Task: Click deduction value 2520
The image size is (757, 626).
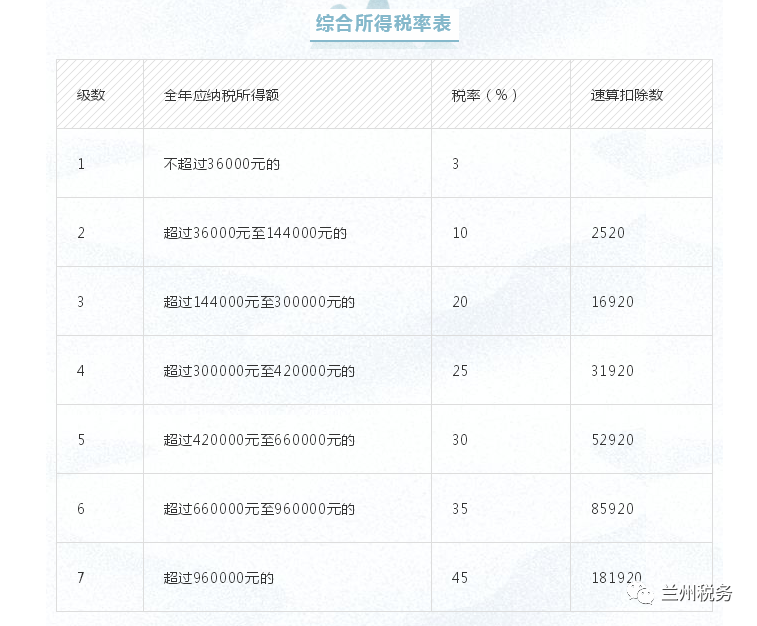Action: coord(608,233)
